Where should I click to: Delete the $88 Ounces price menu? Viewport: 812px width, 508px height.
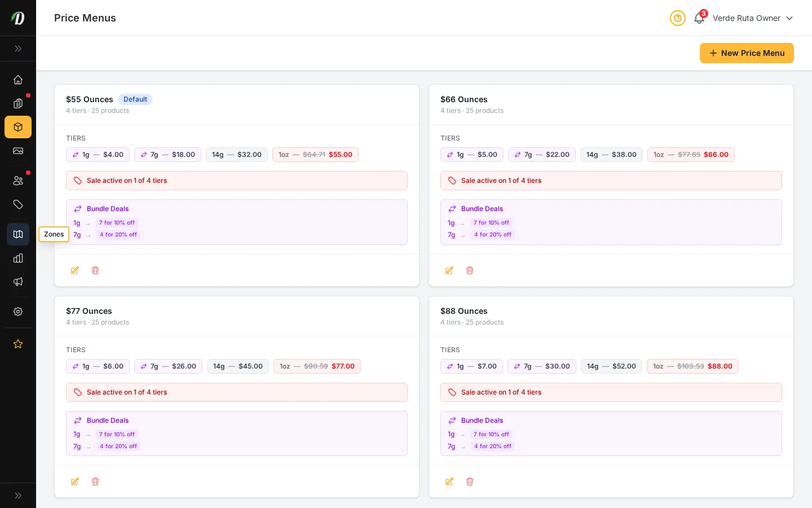(x=470, y=481)
